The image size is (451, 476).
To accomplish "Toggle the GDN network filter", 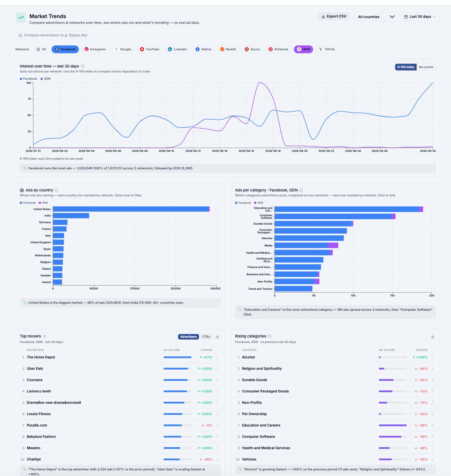I will click(303, 49).
